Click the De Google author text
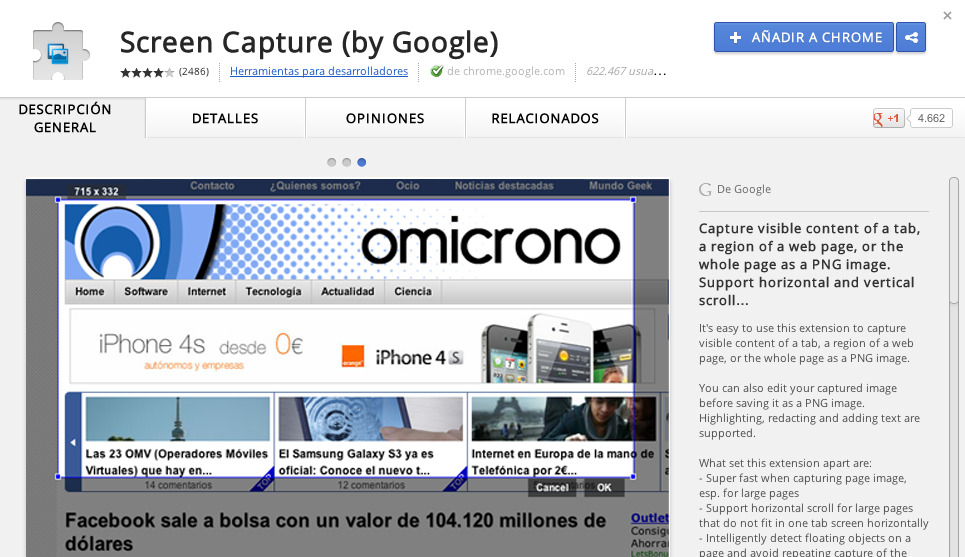This screenshot has width=965, height=557. coord(743,190)
